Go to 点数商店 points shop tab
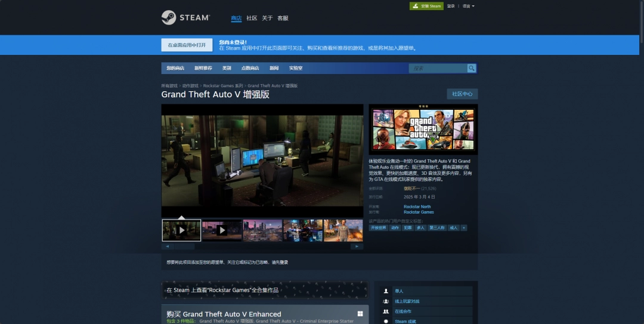This screenshot has height=324, width=644. tap(250, 68)
